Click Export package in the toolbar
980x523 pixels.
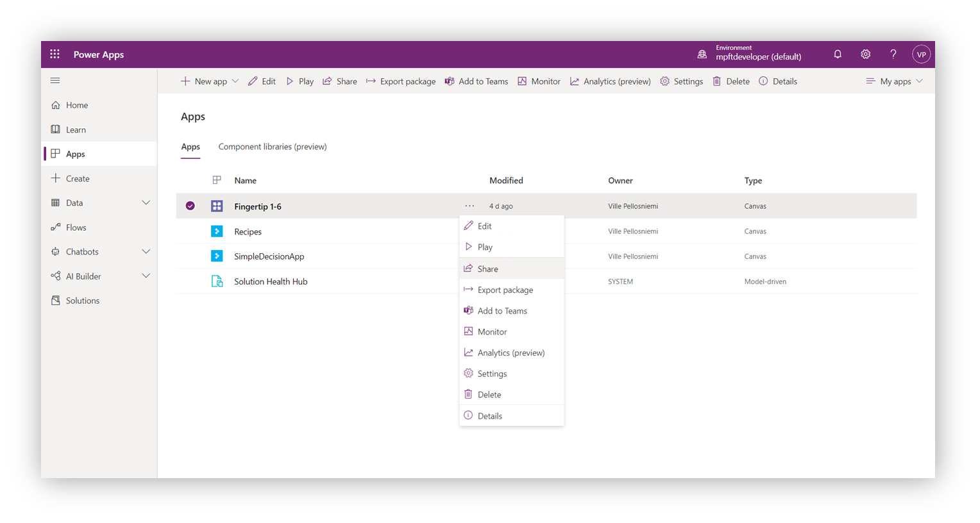401,81
